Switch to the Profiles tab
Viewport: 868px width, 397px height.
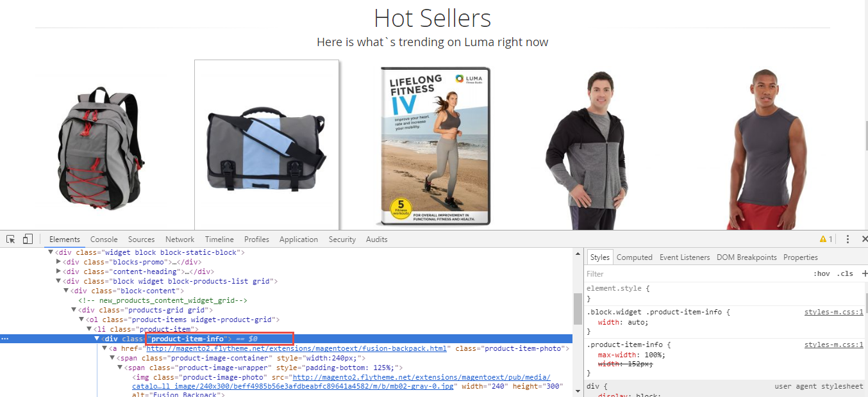(256, 239)
